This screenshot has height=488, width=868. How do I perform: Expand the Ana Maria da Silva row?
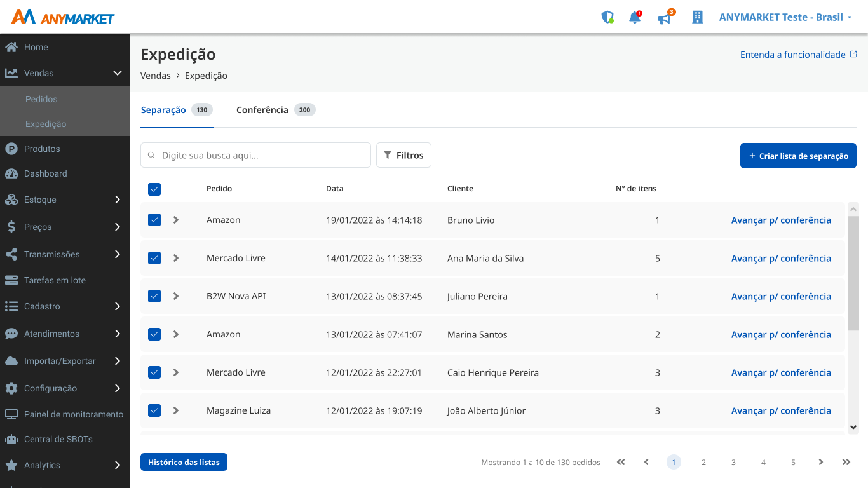[176, 258]
